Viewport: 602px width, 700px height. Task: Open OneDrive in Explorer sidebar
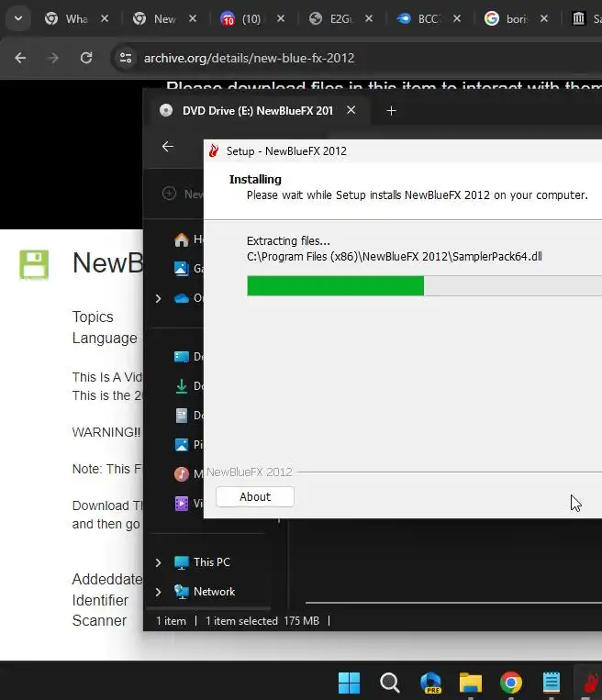(187, 298)
